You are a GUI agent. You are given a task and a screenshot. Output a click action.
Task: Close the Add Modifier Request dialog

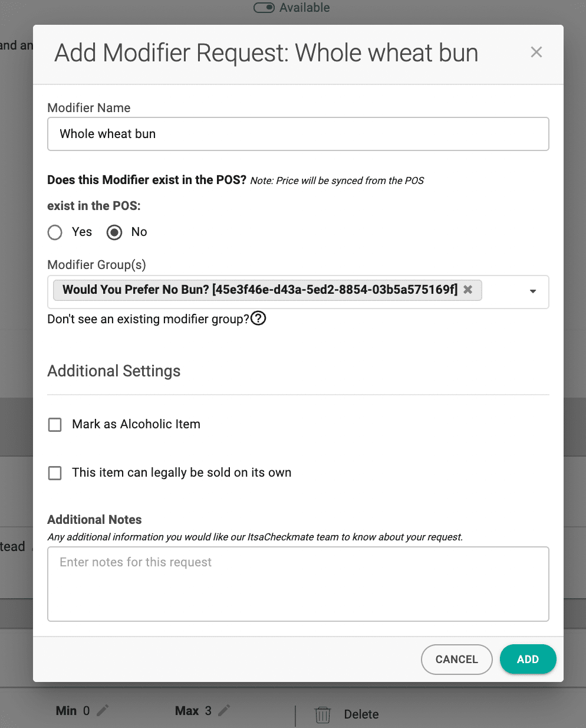[536, 53]
